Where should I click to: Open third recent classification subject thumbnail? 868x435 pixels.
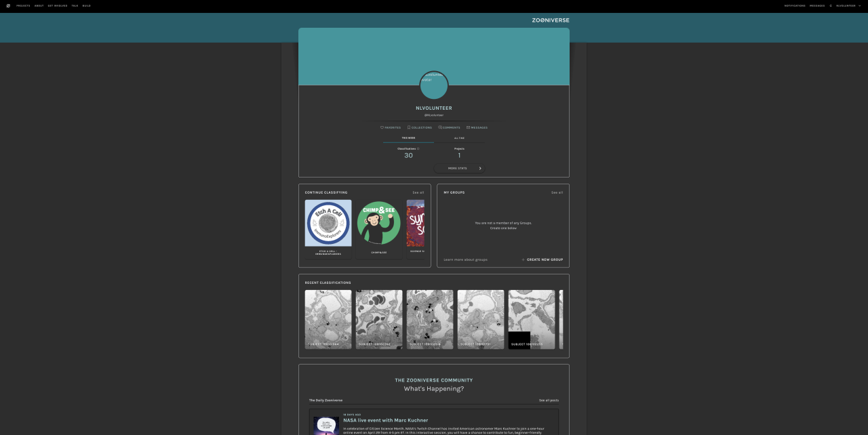[x=430, y=320]
